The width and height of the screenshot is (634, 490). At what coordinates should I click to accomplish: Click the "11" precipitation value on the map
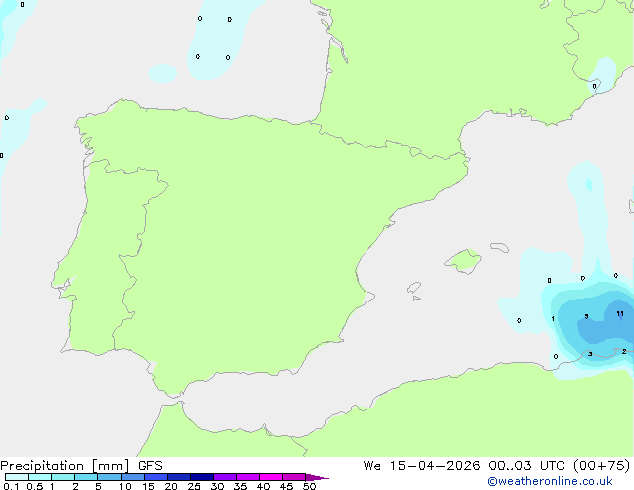click(x=620, y=314)
